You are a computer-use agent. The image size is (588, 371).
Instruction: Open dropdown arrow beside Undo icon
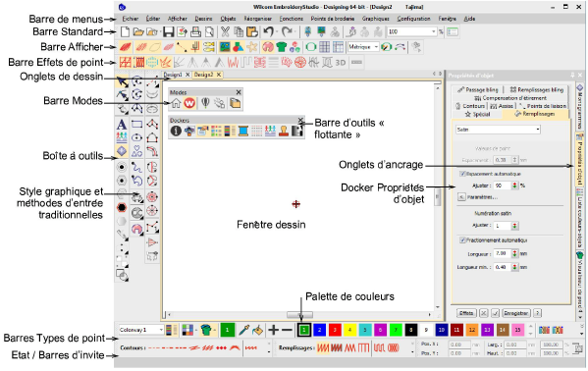pyautogui.click(x=277, y=31)
